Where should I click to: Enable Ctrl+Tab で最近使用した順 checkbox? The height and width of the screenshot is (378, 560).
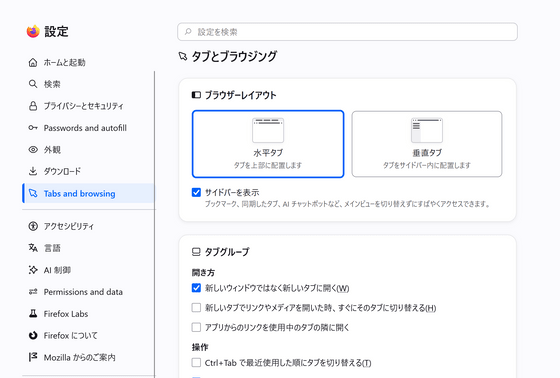(x=196, y=363)
